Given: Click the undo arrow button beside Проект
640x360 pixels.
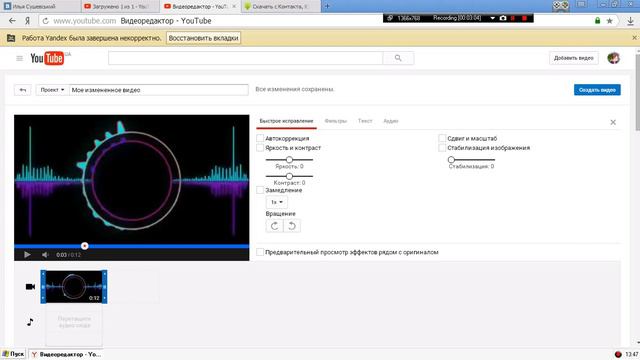Looking at the screenshot, I should click(x=22, y=90).
